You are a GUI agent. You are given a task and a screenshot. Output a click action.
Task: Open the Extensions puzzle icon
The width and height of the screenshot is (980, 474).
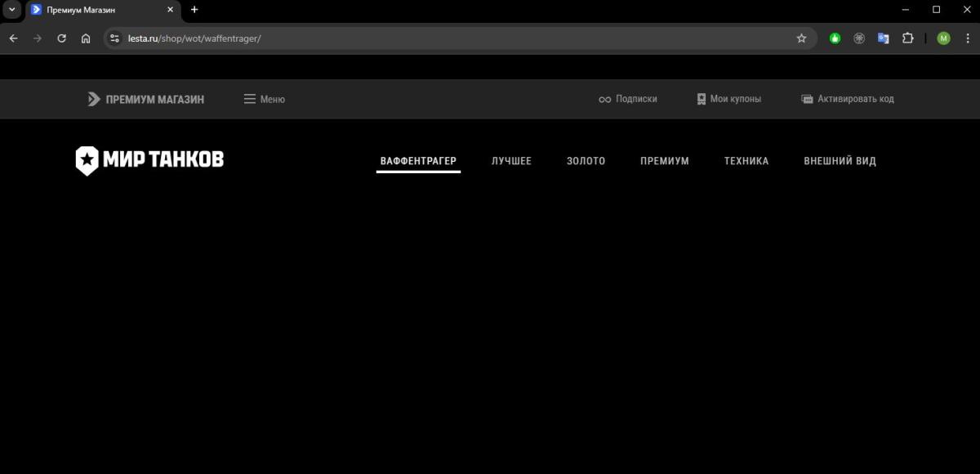pyautogui.click(x=907, y=38)
